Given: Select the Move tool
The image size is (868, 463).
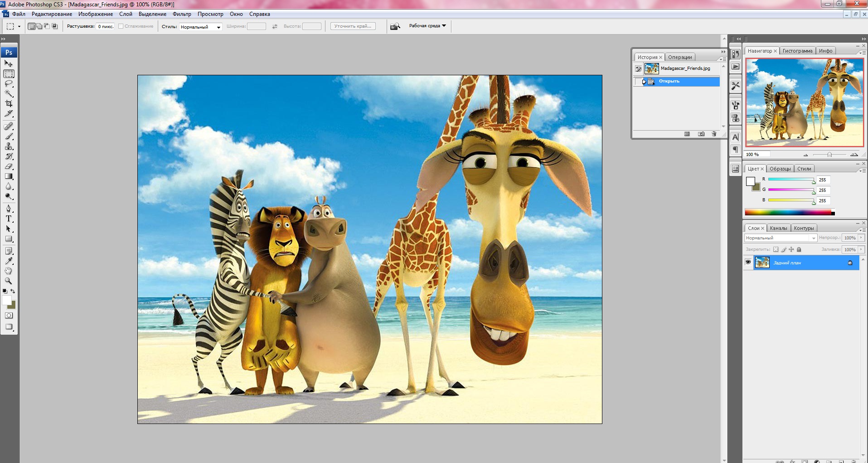Looking at the screenshot, I should click(x=9, y=63).
